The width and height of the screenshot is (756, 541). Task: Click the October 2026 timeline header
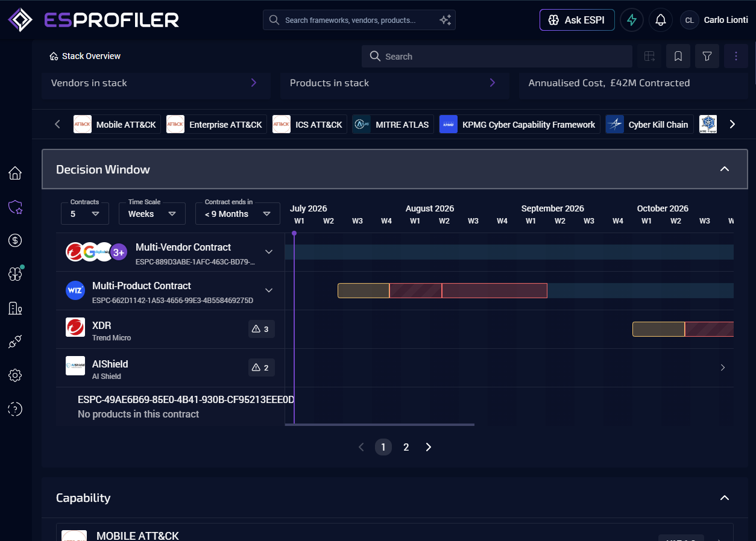pos(663,208)
